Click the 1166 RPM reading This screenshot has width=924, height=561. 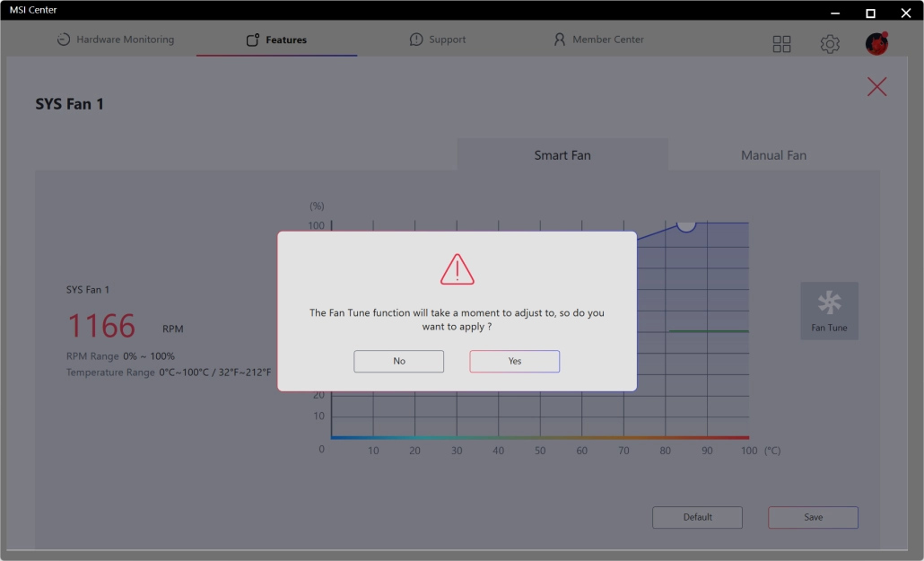click(x=101, y=326)
